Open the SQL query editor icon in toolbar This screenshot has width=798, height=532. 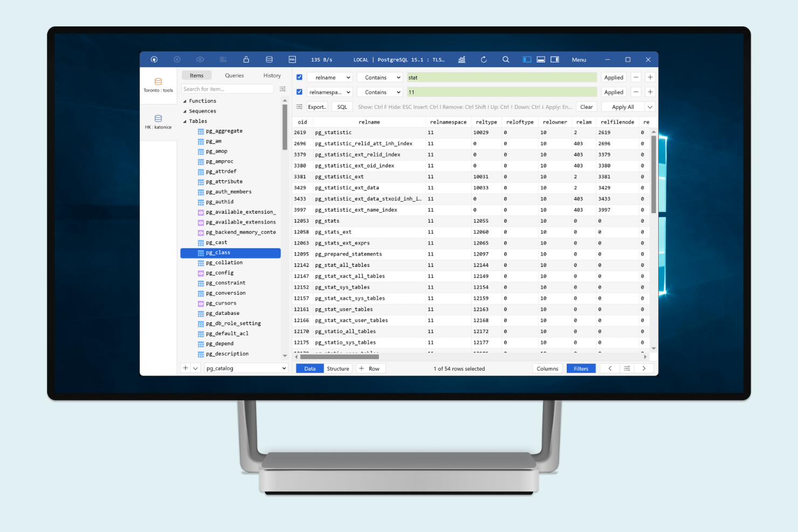tap(292, 59)
